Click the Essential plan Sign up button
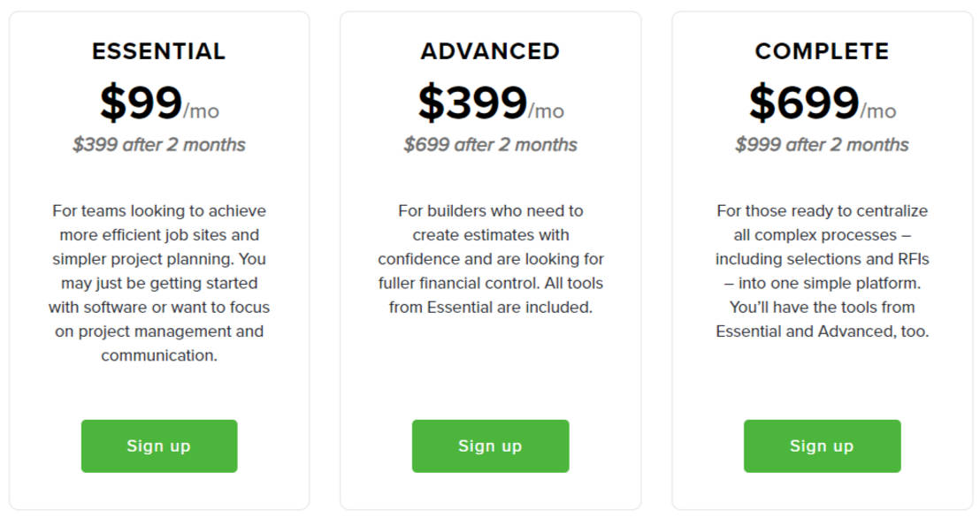 pyautogui.click(x=158, y=446)
